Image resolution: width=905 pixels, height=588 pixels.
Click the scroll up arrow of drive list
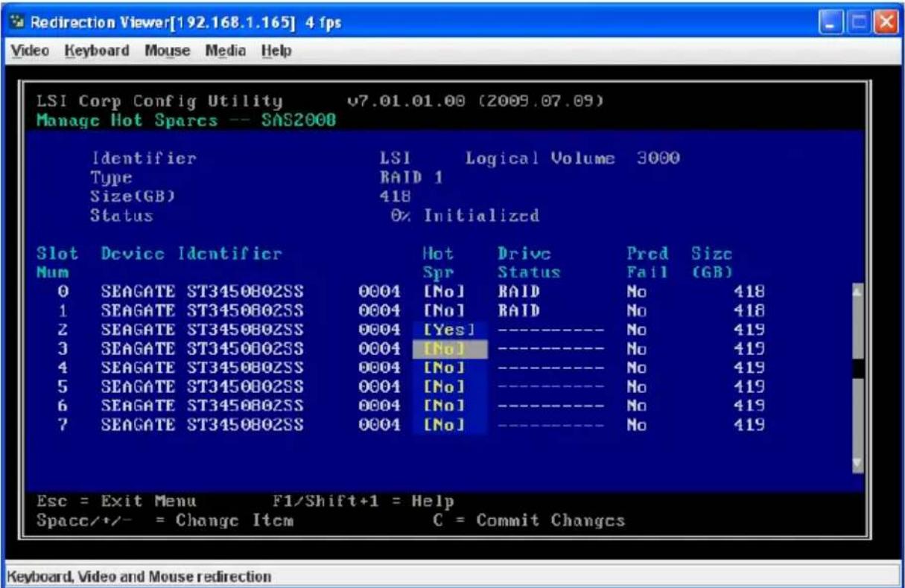point(857,292)
